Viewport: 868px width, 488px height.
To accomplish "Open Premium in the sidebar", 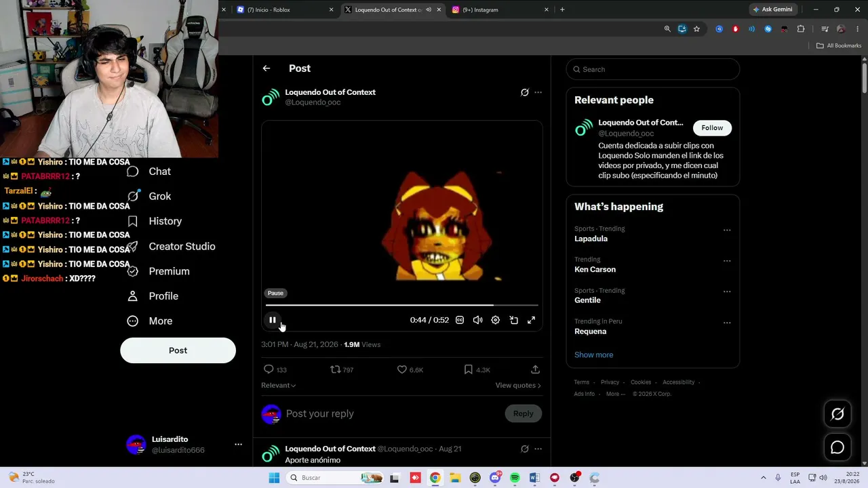I will (x=159, y=271).
